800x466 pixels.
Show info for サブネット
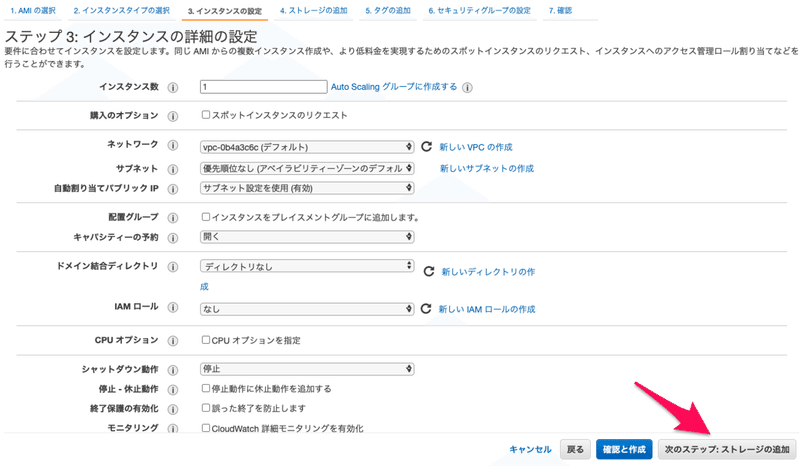click(173, 169)
